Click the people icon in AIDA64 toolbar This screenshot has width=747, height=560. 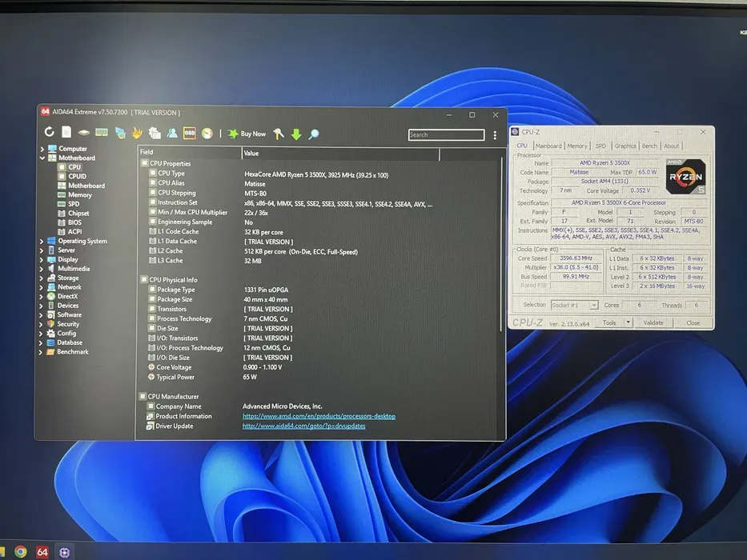click(172, 134)
